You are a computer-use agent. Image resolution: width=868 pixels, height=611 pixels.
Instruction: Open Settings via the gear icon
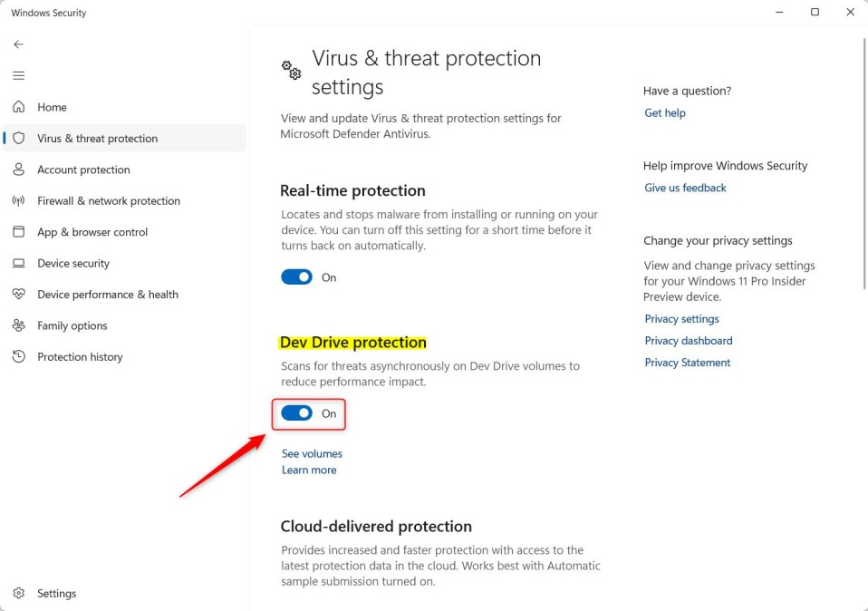pyautogui.click(x=19, y=594)
